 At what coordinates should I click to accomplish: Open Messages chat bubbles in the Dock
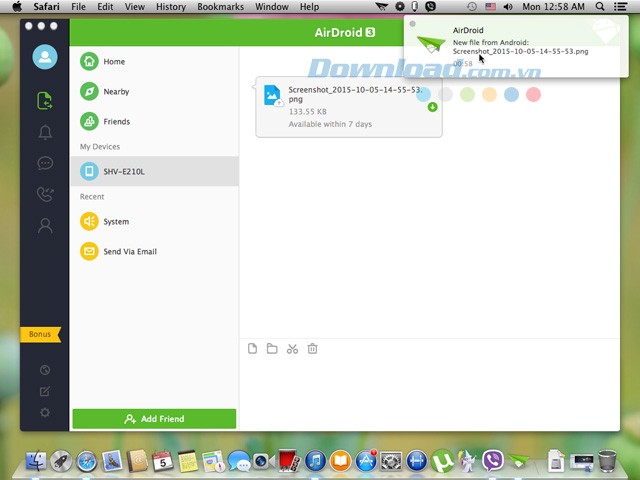point(239,461)
